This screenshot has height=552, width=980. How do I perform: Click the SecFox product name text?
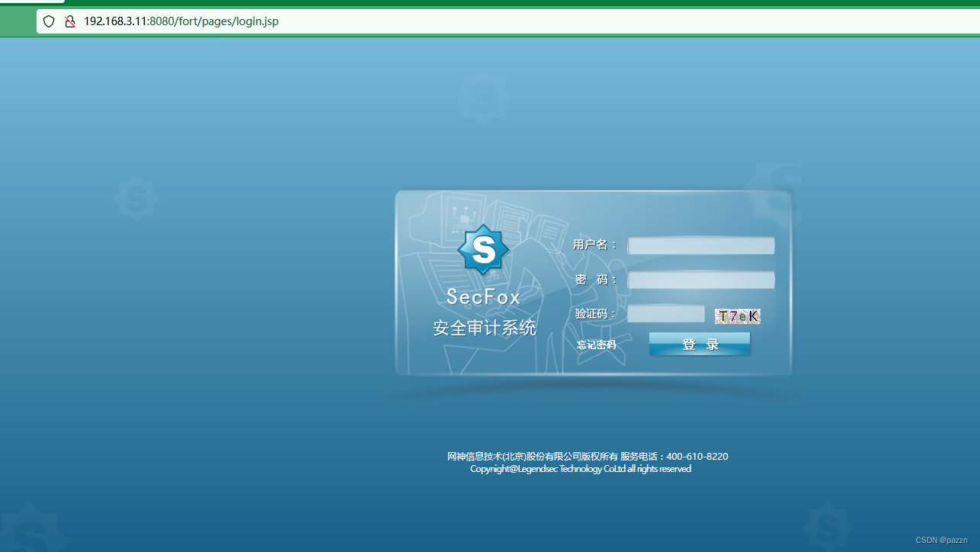click(484, 297)
